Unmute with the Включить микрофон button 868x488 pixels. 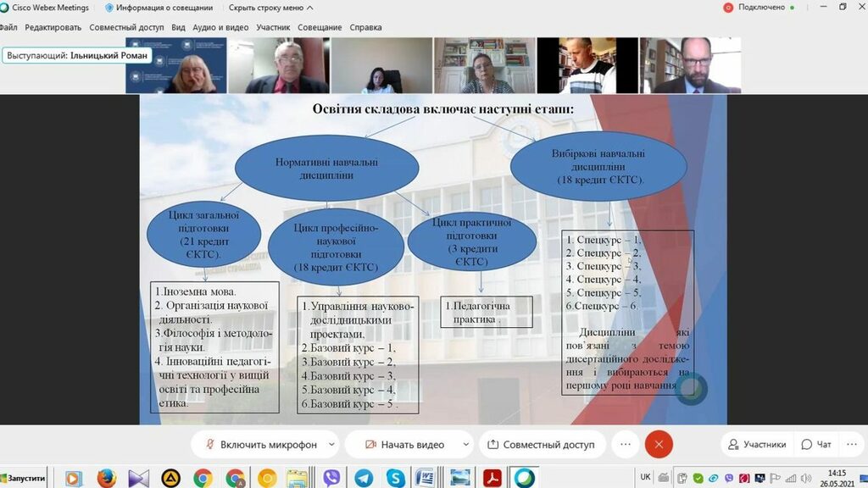coord(260,444)
